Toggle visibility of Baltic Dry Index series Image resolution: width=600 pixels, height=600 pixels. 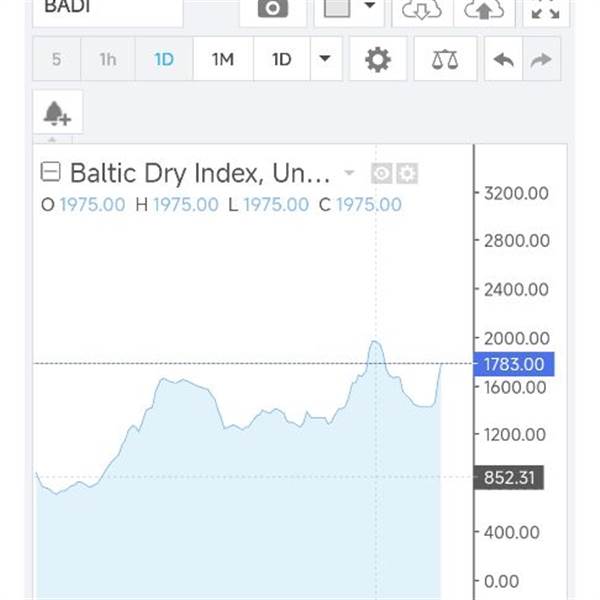point(381,174)
